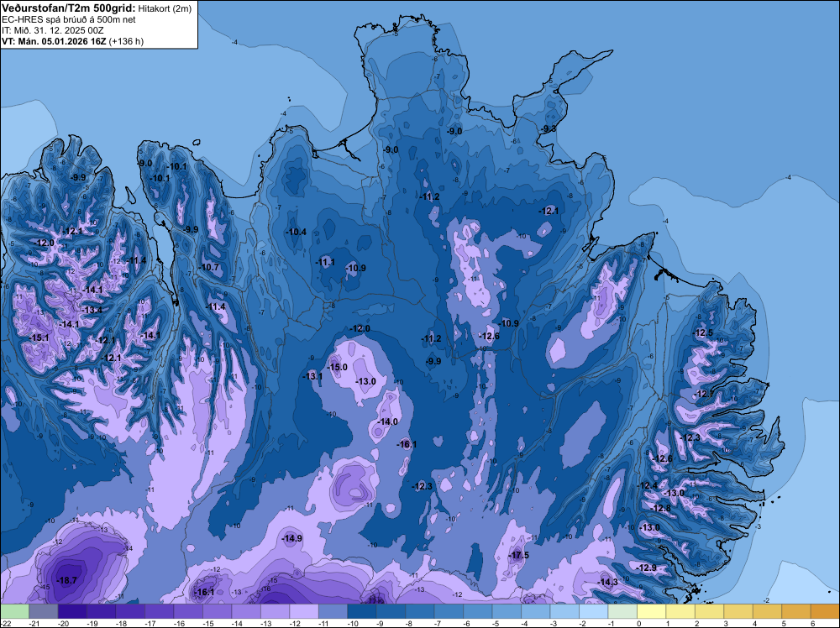Select the -15.0 temperature label

pos(338,367)
